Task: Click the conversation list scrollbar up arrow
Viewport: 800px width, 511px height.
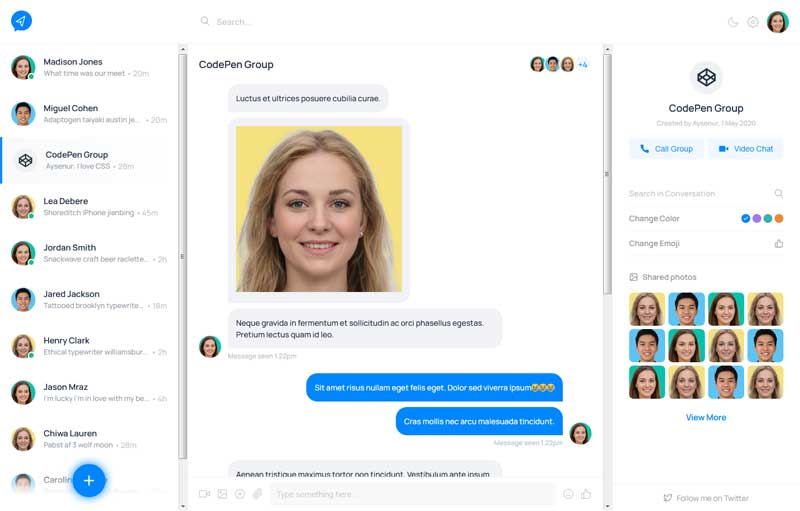Action: tap(183, 49)
